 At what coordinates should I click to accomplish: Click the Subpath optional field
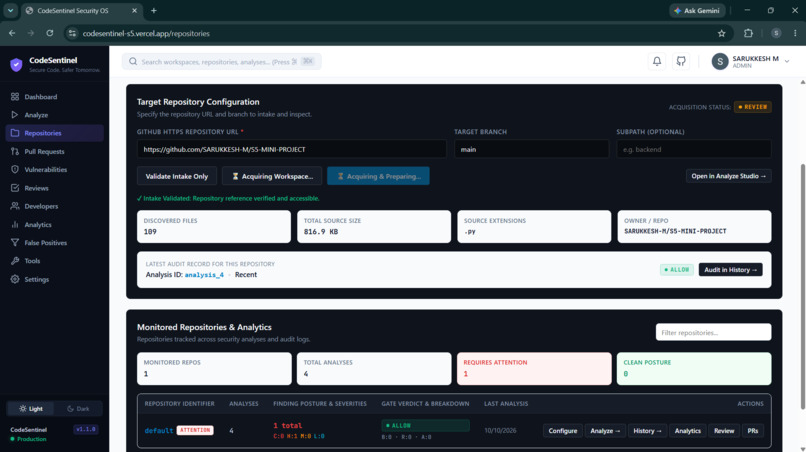click(693, 149)
